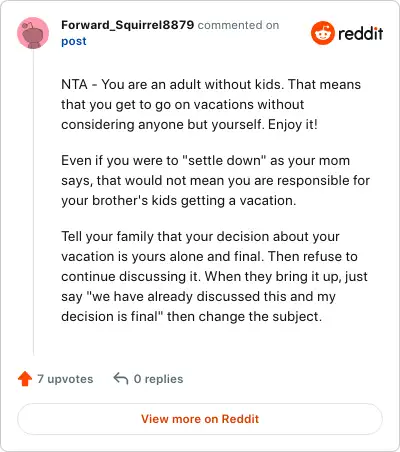Click the "Tell your family" paragraph
The image size is (400, 452).
click(x=214, y=276)
